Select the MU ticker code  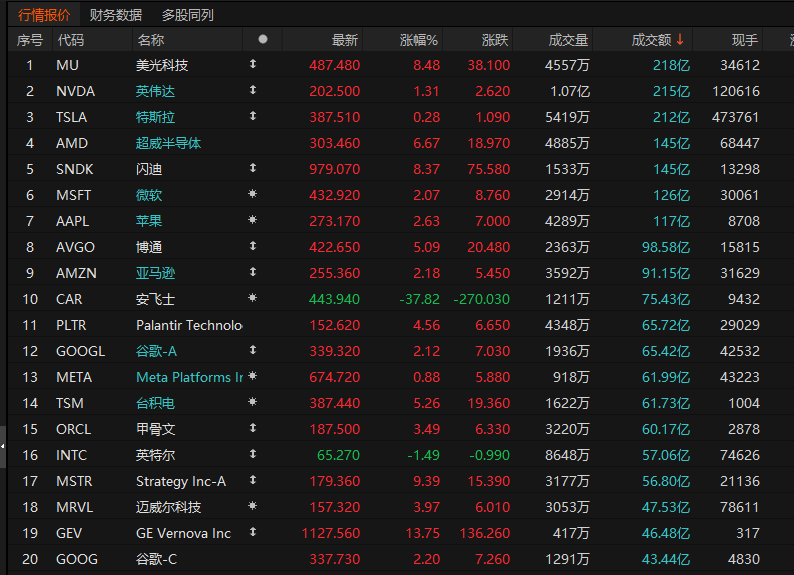point(67,65)
